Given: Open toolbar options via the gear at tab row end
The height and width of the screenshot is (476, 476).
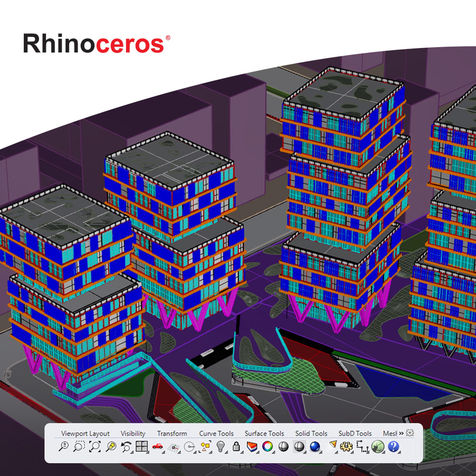Looking at the screenshot, I should [x=410, y=433].
